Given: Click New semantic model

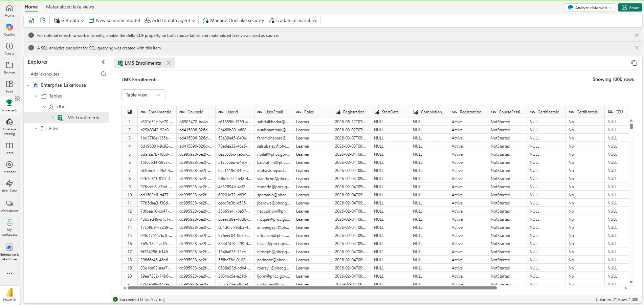Looking at the screenshot, I should tap(114, 20).
